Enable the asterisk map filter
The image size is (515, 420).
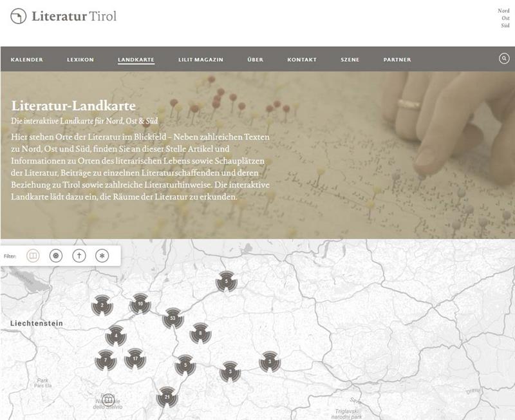[102, 256]
